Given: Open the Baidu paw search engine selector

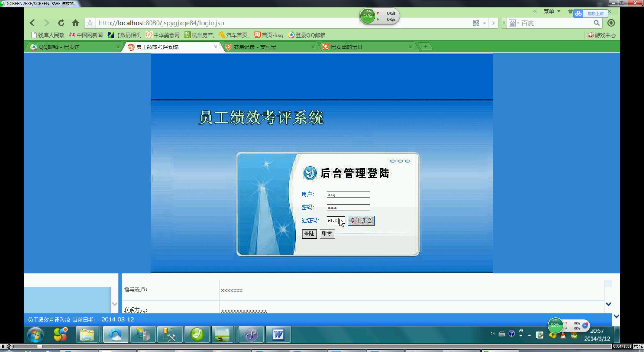Looking at the screenshot, I should coord(514,23).
